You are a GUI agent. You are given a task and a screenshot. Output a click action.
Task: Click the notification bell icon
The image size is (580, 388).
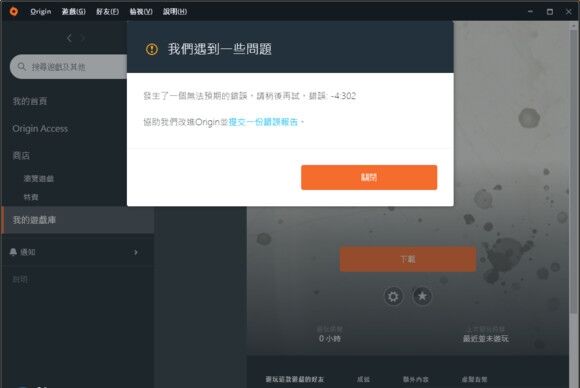click(13, 252)
